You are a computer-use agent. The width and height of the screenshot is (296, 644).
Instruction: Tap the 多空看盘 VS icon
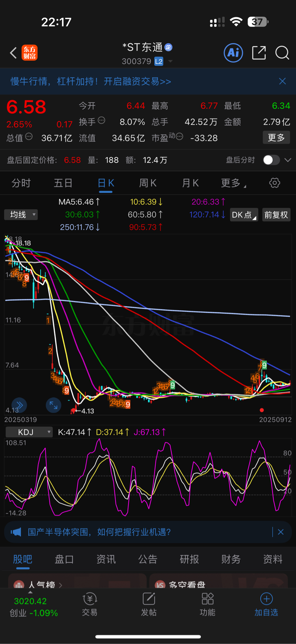coord(160,585)
